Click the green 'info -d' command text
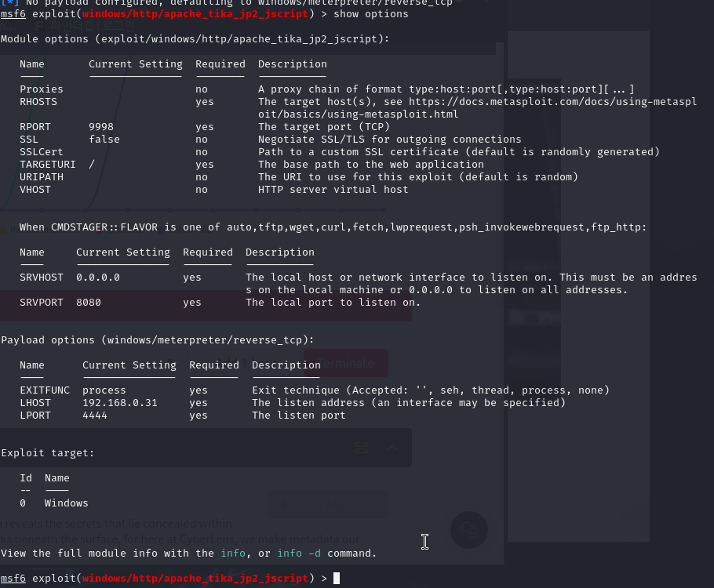The height and width of the screenshot is (588, 714). coord(299,554)
